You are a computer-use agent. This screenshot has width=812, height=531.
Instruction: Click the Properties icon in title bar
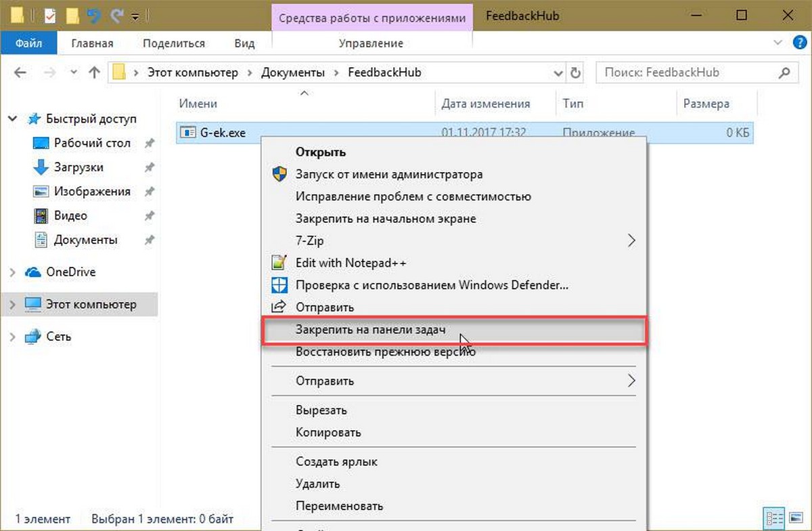pyautogui.click(x=49, y=14)
